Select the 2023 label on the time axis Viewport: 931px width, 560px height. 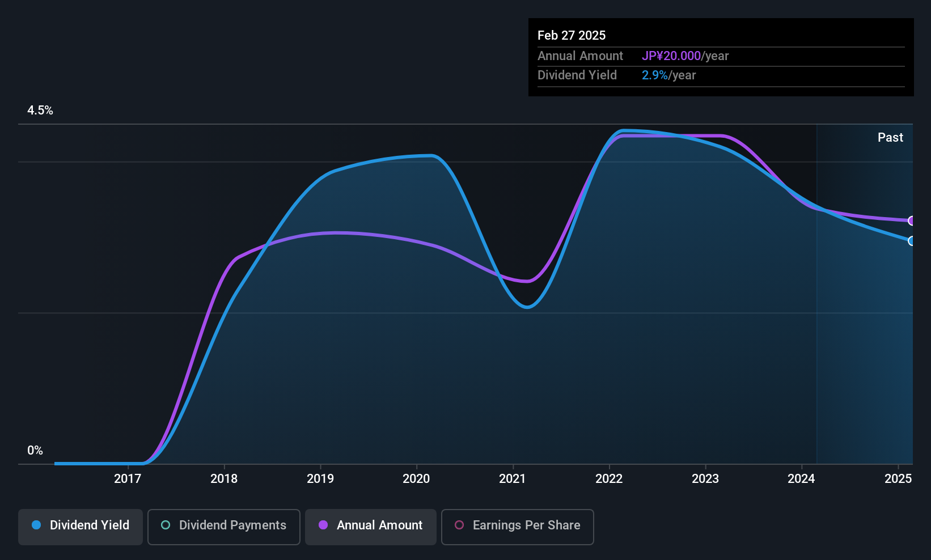pos(705,478)
